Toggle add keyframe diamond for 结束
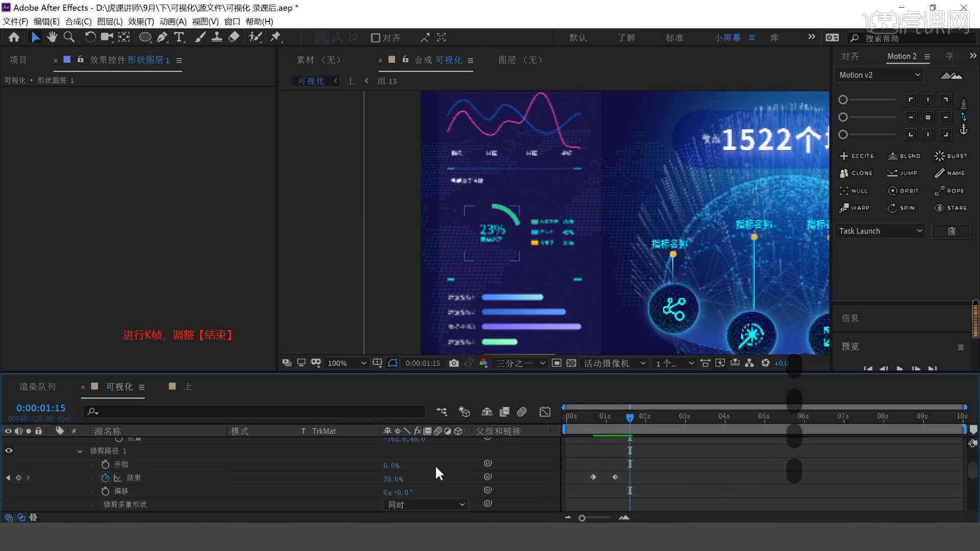Image resolution: width=980 pixels, height=551 pixels. [x=18, y=478]
